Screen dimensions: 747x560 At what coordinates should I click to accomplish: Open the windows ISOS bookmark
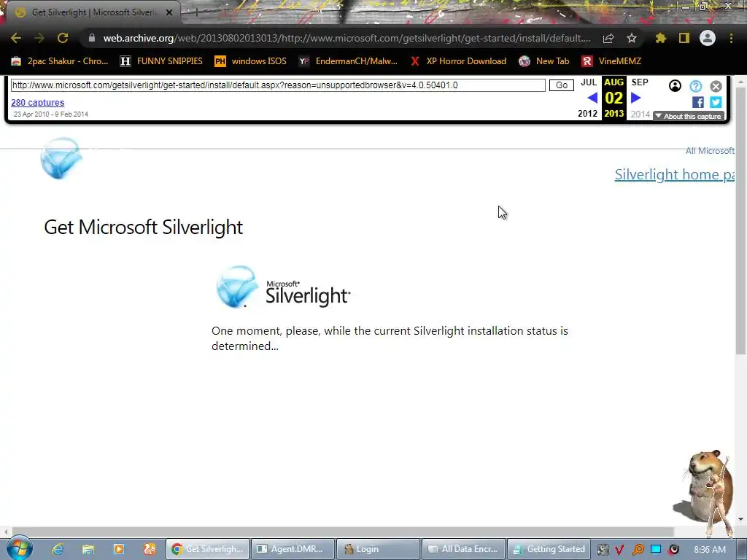[251, 61]
